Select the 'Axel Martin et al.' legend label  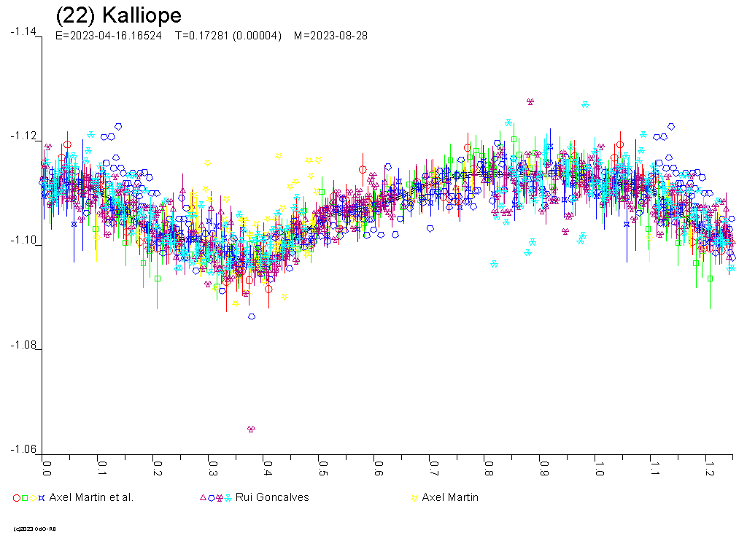91,497
